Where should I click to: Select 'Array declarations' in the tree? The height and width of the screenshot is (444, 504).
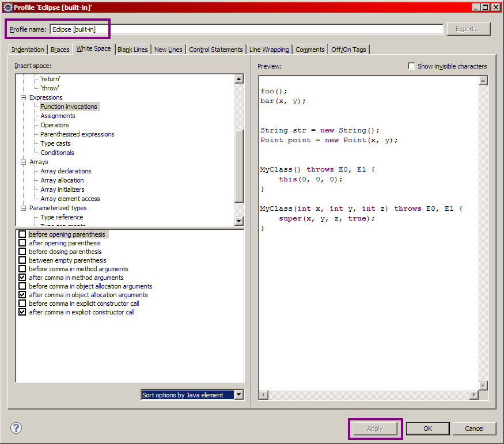tap(65, 171)
